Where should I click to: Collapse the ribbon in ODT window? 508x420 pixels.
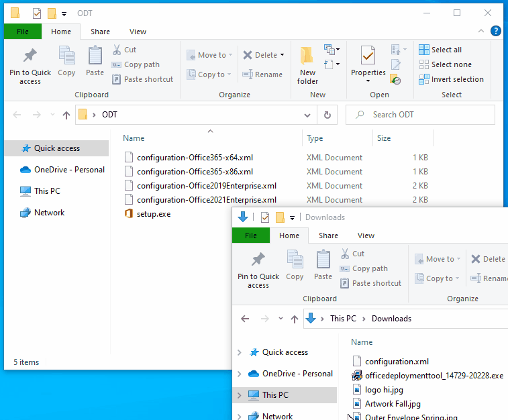click(x=481, y=31)
